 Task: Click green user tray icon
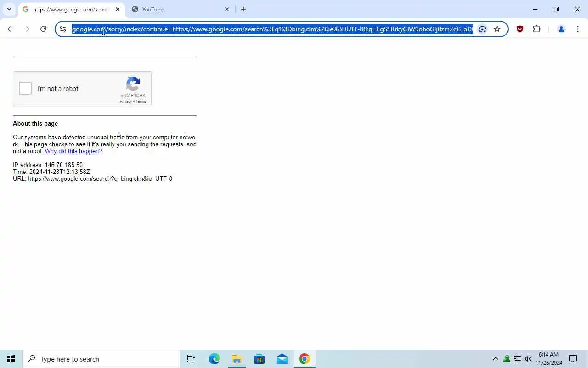[507, 359]
